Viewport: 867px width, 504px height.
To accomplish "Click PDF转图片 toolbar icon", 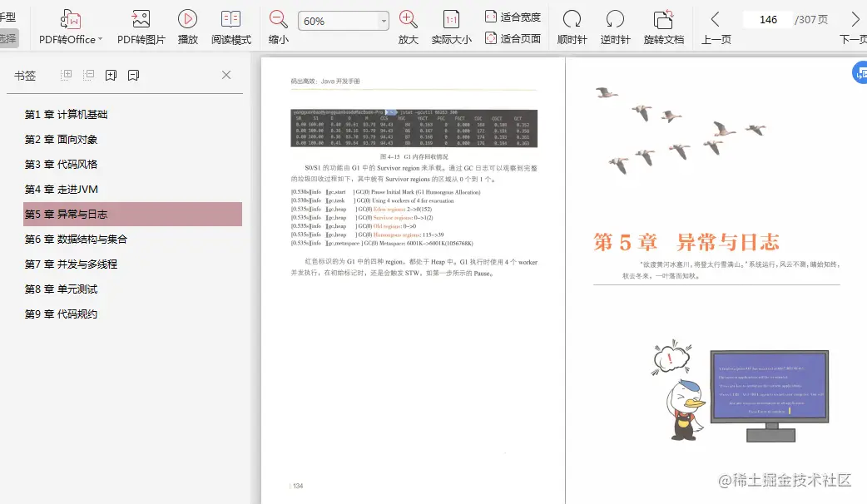I will coord(141,20).
